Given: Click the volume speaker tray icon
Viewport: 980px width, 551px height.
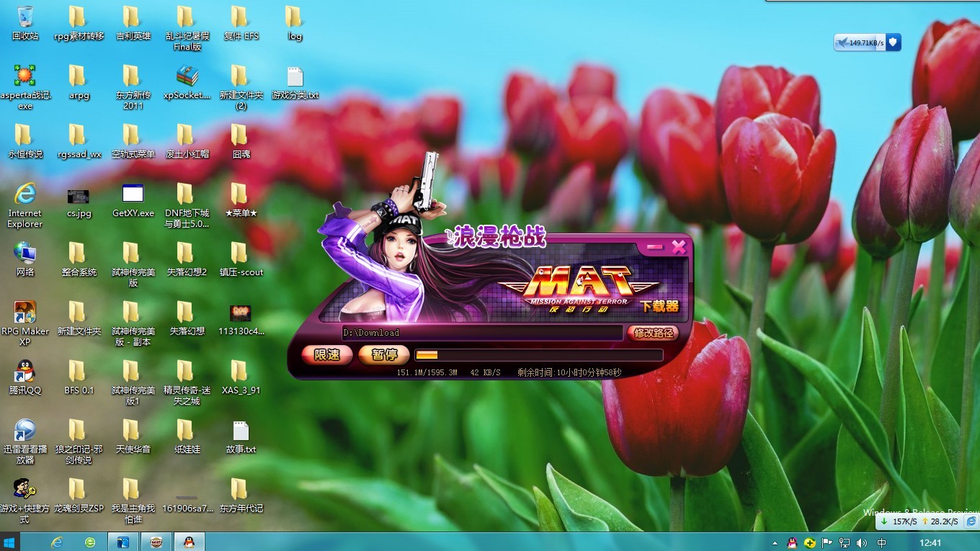Looking at the screenshot, I should [862, 542].
